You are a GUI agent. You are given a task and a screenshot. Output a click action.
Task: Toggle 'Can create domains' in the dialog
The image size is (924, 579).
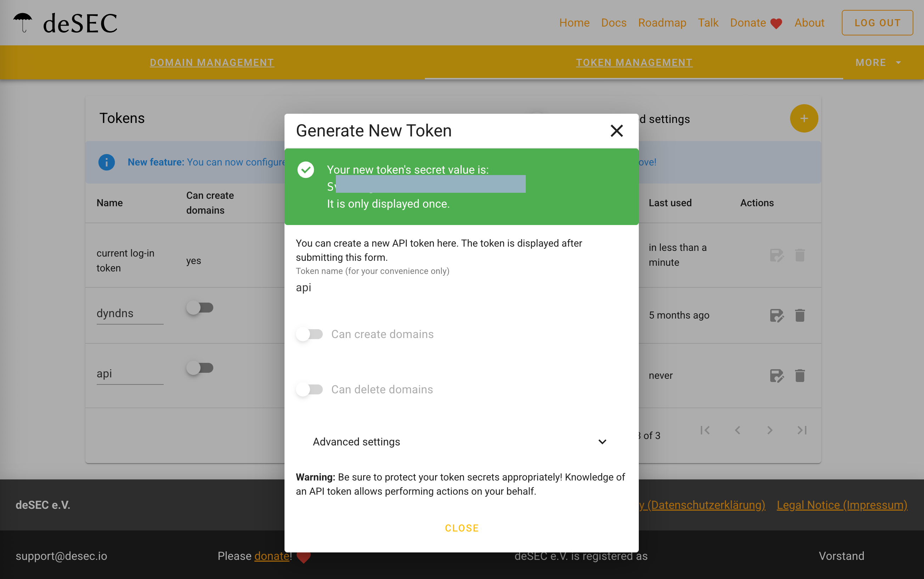click(309, 334)
